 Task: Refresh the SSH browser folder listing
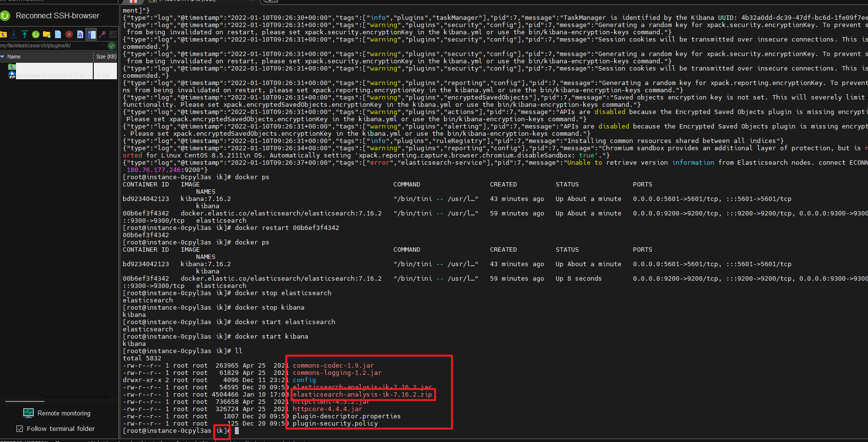click(35, 34)
